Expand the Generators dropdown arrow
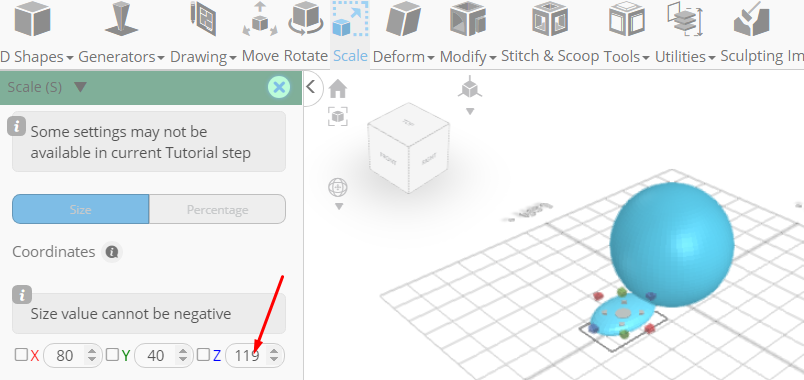 (x=161, y=57)
